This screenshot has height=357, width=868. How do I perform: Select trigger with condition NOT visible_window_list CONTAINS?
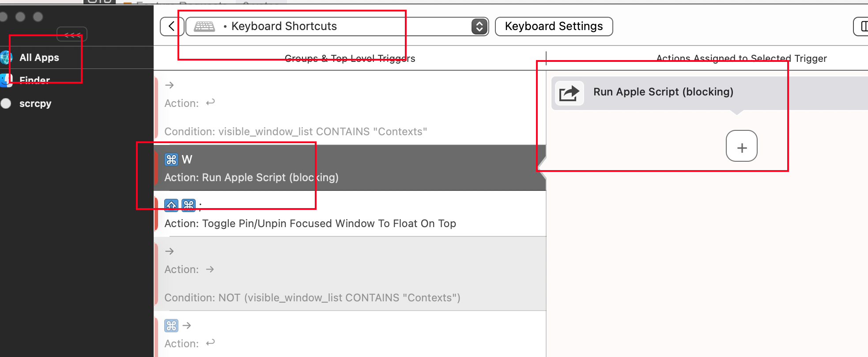(350, 274)
